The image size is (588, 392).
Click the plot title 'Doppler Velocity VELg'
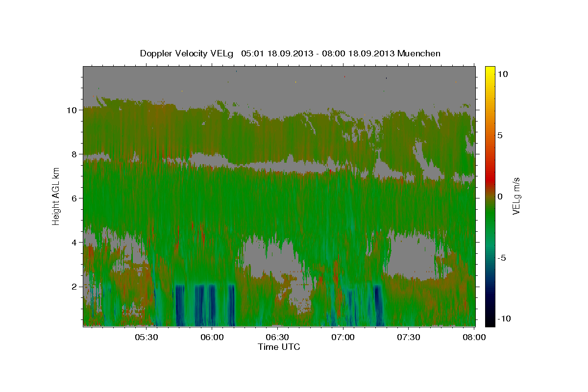188,53
